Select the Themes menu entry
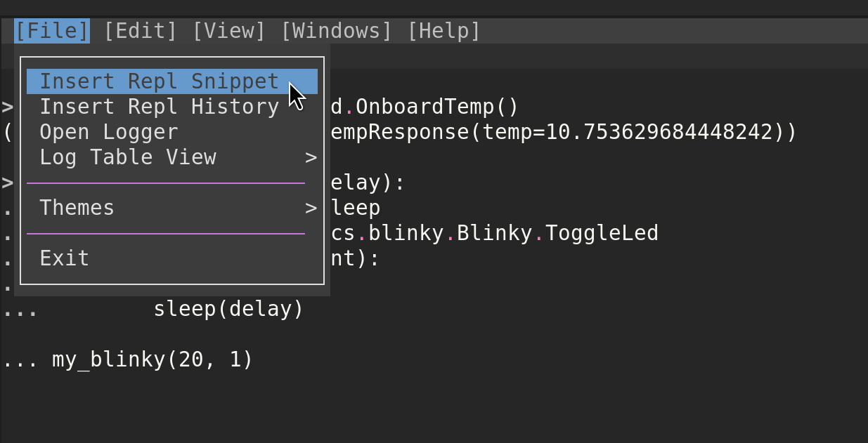Viewport: 868px width, 443px height. click(172, 208)
